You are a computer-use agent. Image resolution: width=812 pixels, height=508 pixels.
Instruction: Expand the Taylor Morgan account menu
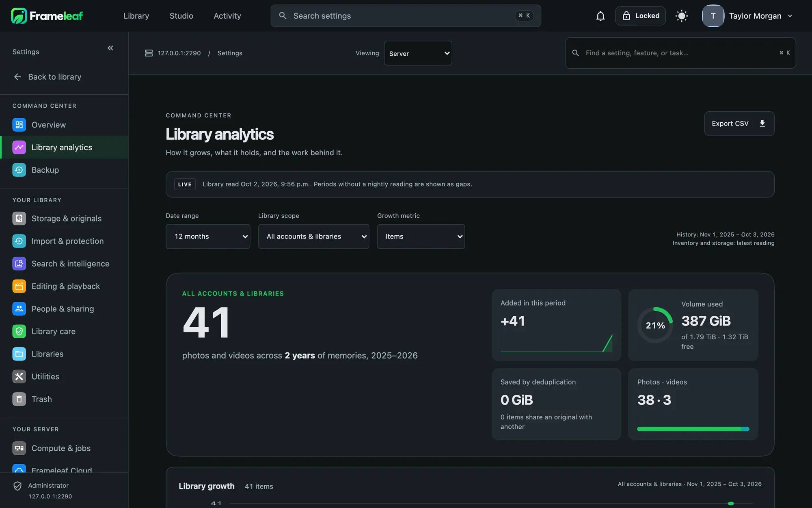point(748,16)
